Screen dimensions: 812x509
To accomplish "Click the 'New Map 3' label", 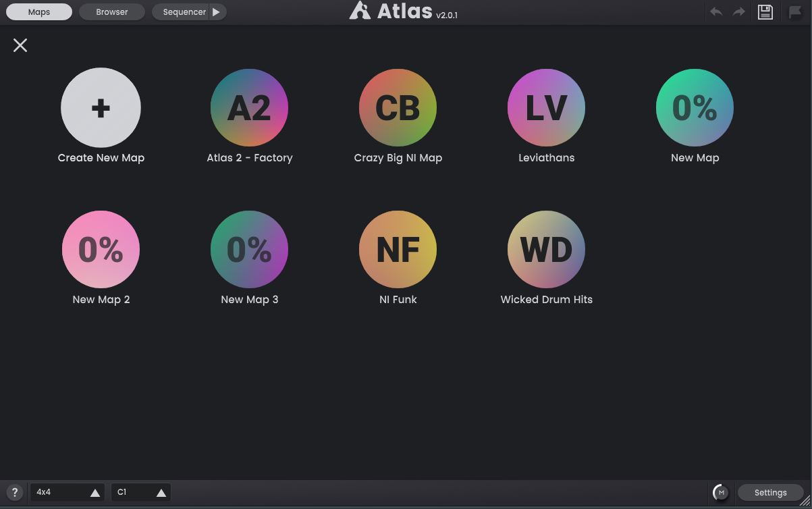I will pyautogui.click(x=250, y=300).
